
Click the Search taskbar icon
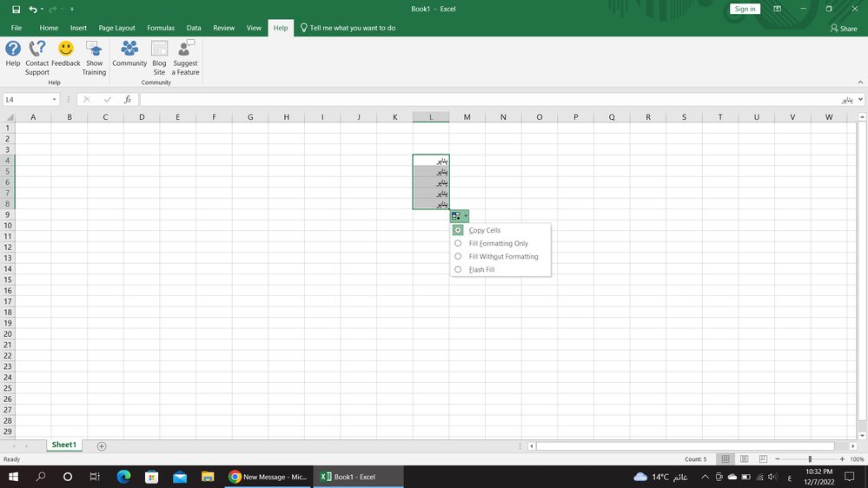point(41,477)
